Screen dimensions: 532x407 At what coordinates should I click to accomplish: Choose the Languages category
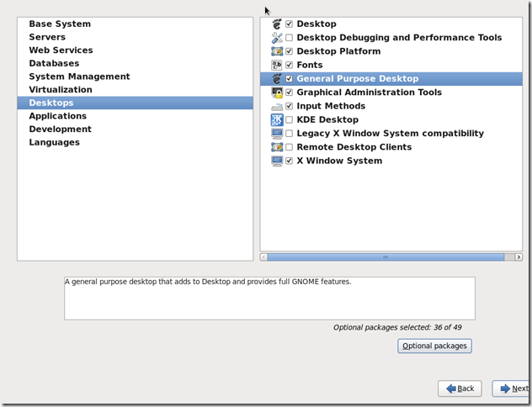tap(54, 142)
